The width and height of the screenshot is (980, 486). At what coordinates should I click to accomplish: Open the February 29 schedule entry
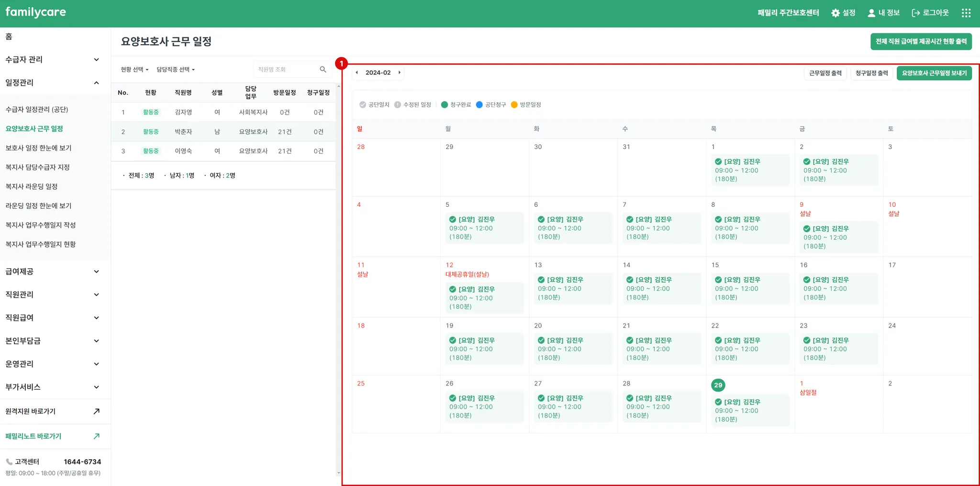750,411
